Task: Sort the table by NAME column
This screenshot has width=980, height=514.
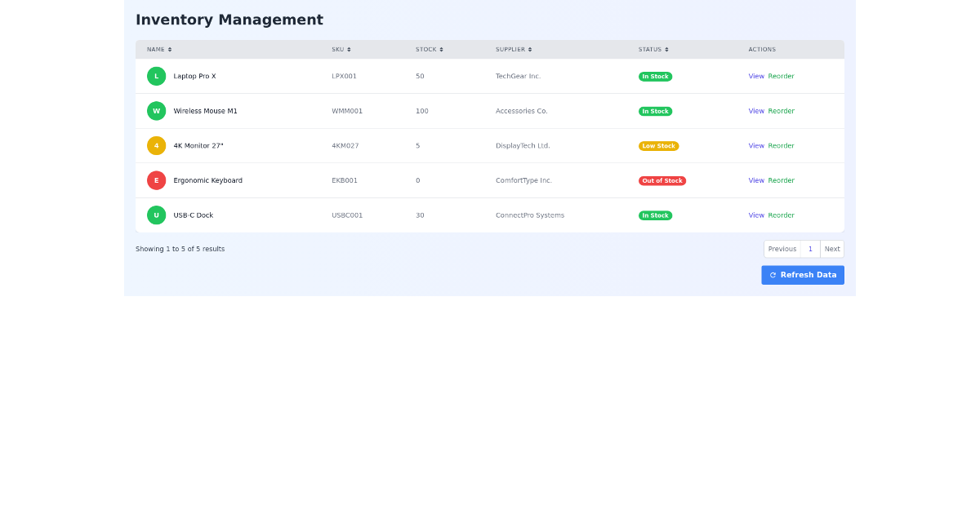Action: point(158,49)
